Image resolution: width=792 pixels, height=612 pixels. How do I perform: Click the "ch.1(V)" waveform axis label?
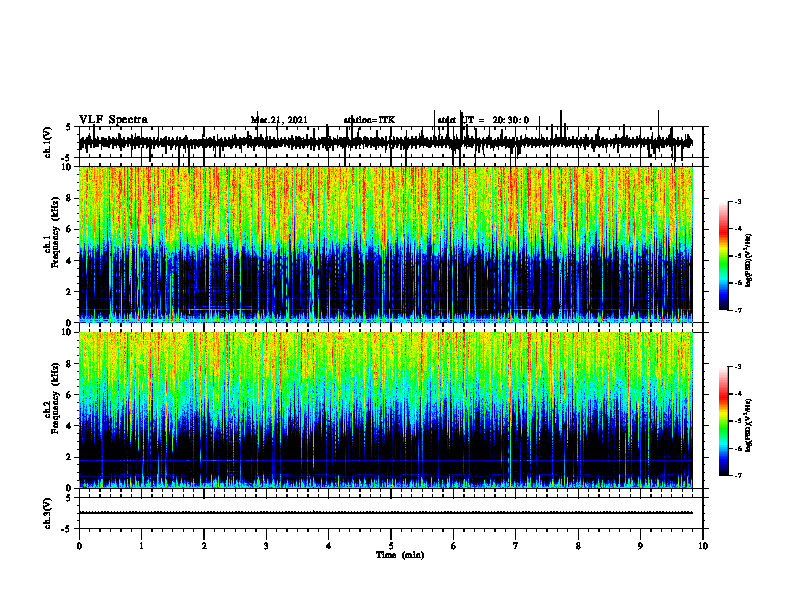point(47,142)
